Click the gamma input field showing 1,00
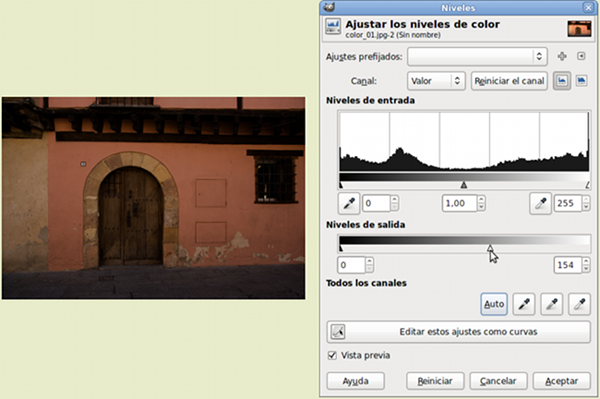Viewport: 600px width, 399px height. (460, 203)
